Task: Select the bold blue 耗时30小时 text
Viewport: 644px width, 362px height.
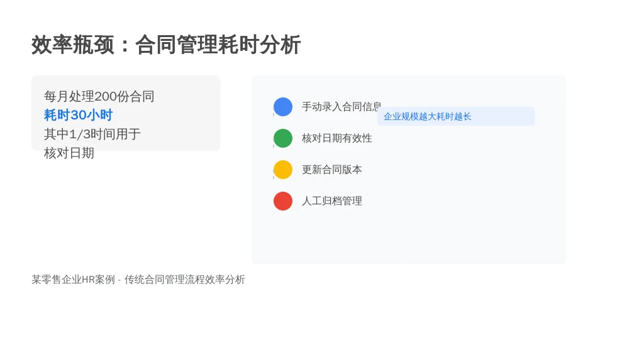Action: (78, 115)
